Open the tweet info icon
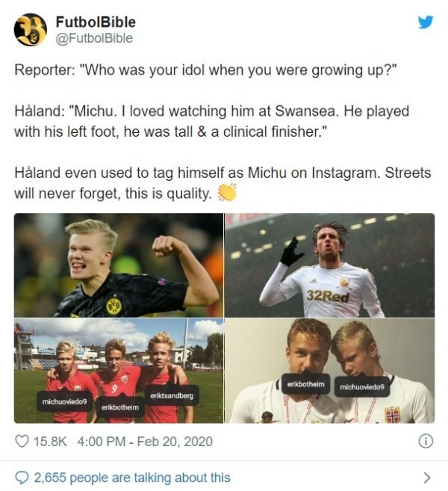 tap(426, 441)
